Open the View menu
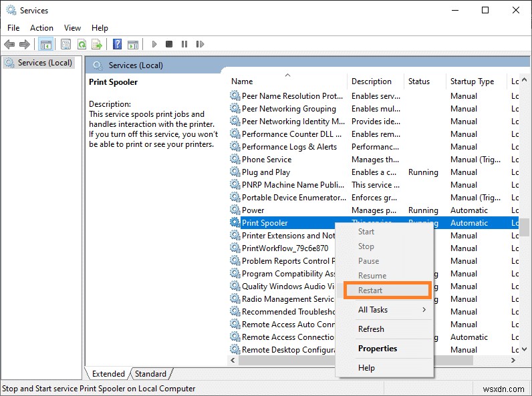Screen dimensions: 532x396 click(73, 28)
